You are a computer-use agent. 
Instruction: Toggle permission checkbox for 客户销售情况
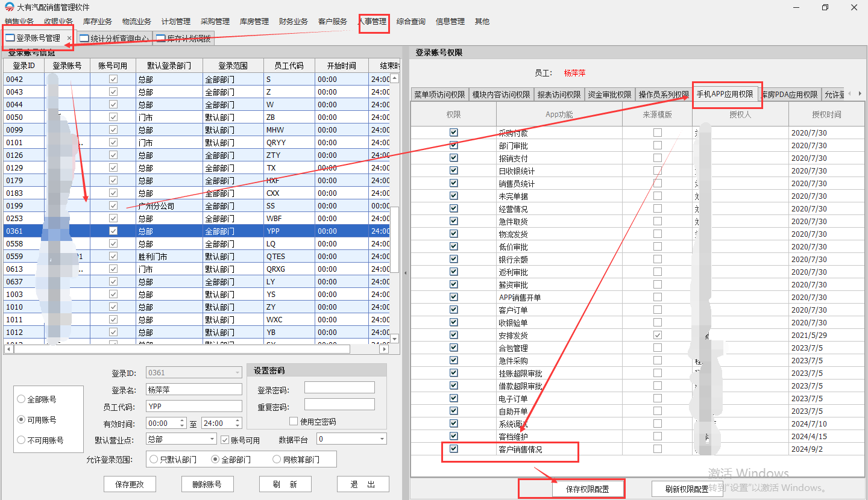click(x=454, y=449)
